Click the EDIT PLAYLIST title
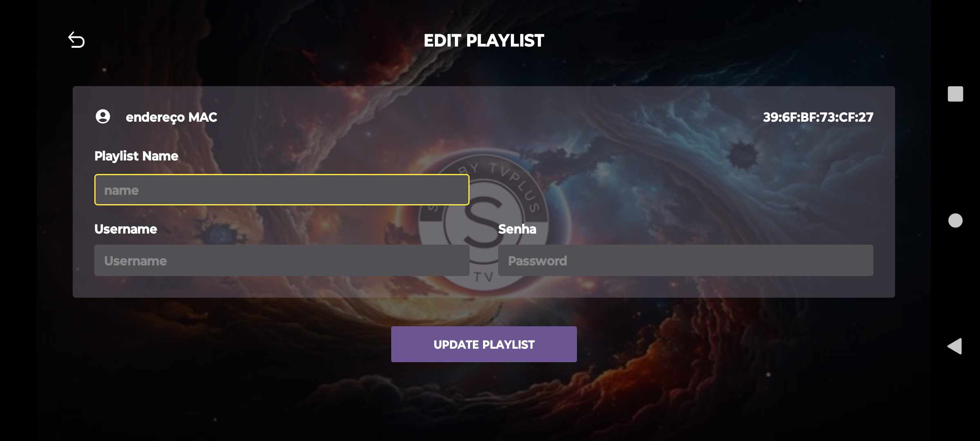The height and width of the screenshot is (441, 980). (x=484, y=40)
